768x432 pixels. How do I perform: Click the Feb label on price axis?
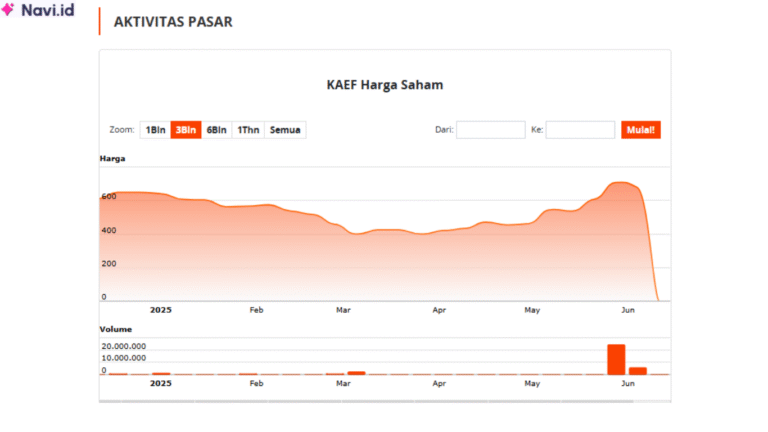pos(256,310)
